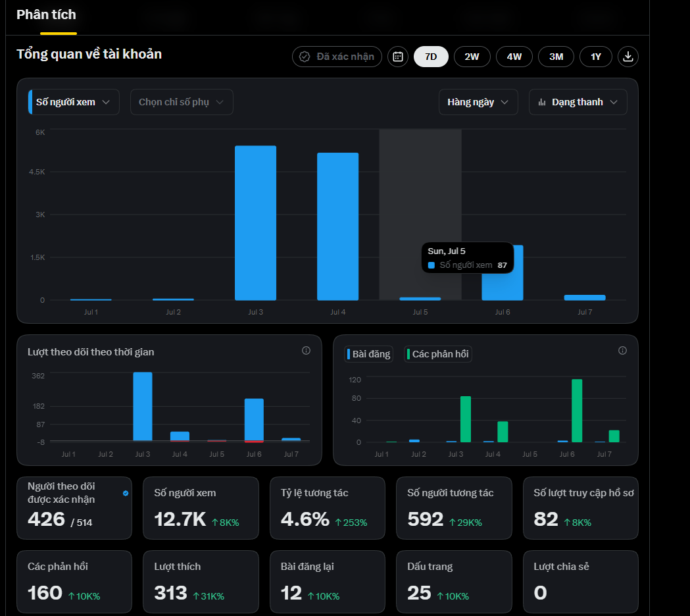
Task: Click the Jul 4 bar in main chart
Action: [x=338, y=226]
